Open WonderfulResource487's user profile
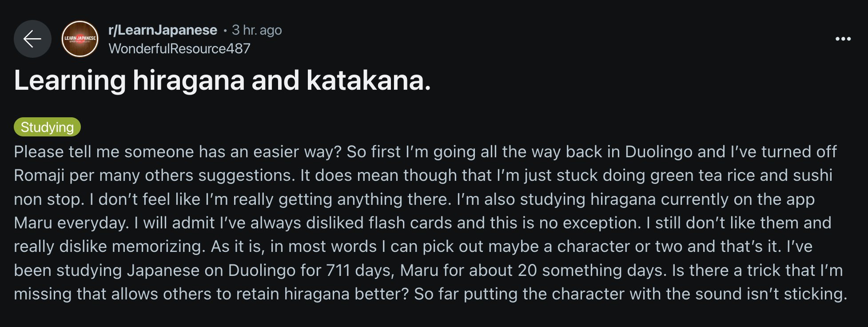This screenshot has height=327, width=868. point(179,48)
